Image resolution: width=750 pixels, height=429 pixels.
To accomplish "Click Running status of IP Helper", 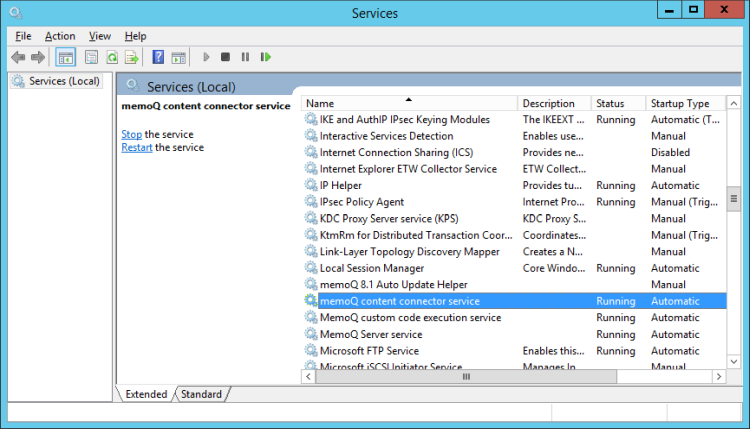I will tap(616, 186).
